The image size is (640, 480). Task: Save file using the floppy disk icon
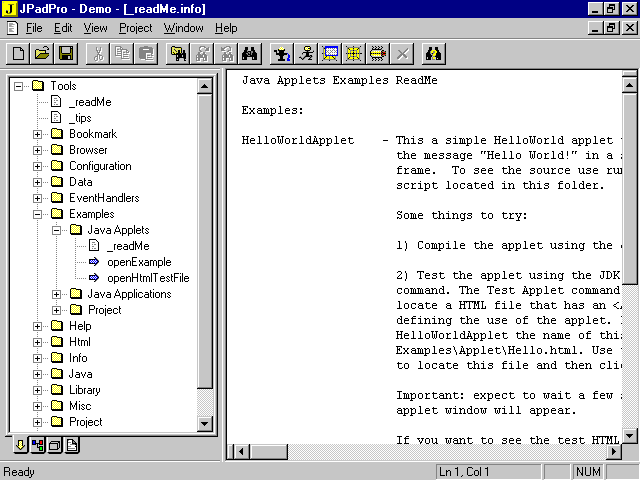pyautogui.click(x=65, y=53)
